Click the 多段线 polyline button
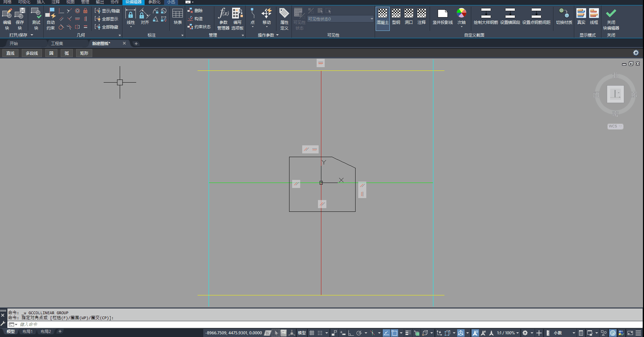 [32, 53]
